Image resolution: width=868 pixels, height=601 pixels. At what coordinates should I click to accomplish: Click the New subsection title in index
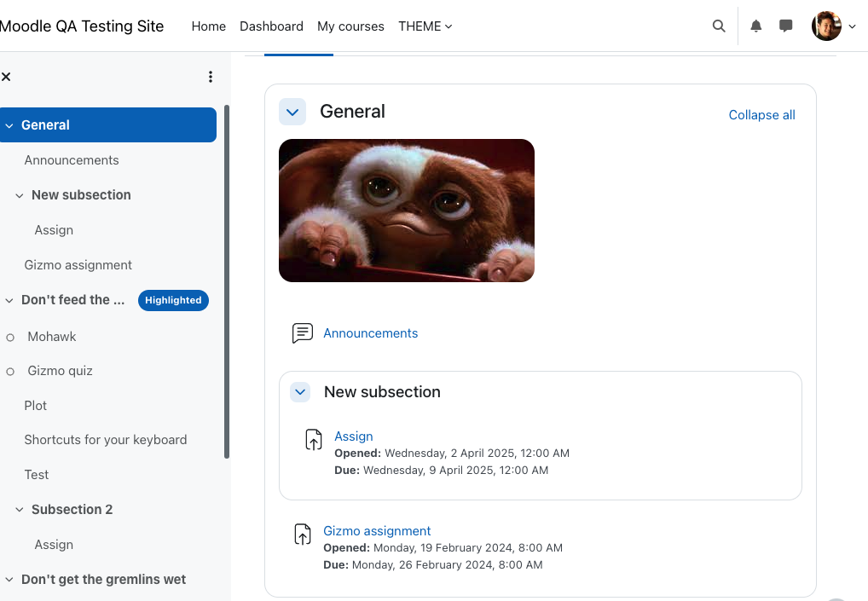pyautogui.click(x=81, y=195)
